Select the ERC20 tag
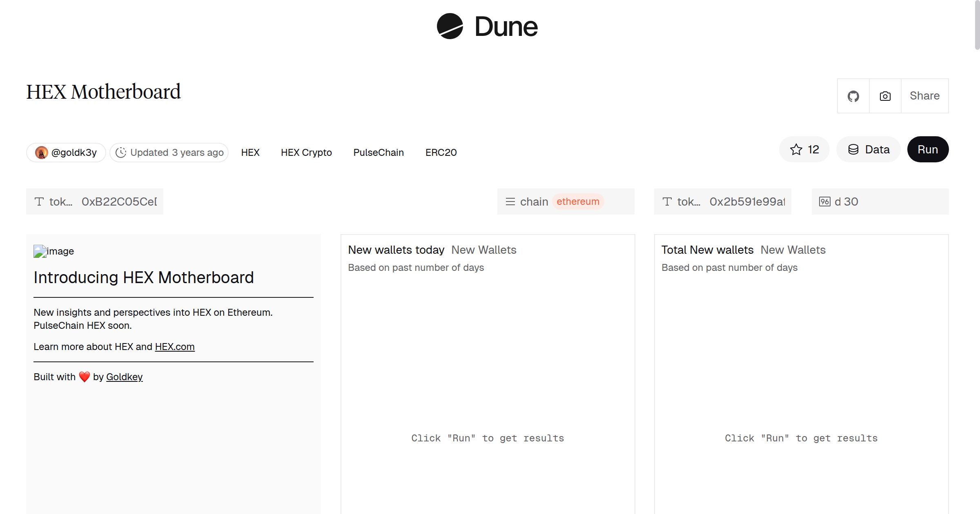Image resolution: width=980 pixels, height=514 pixels. coord(441,153)
